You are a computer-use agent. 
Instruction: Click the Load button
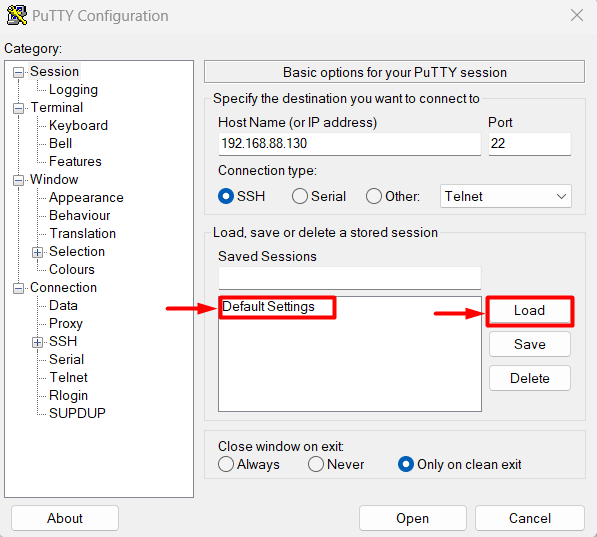530,311
